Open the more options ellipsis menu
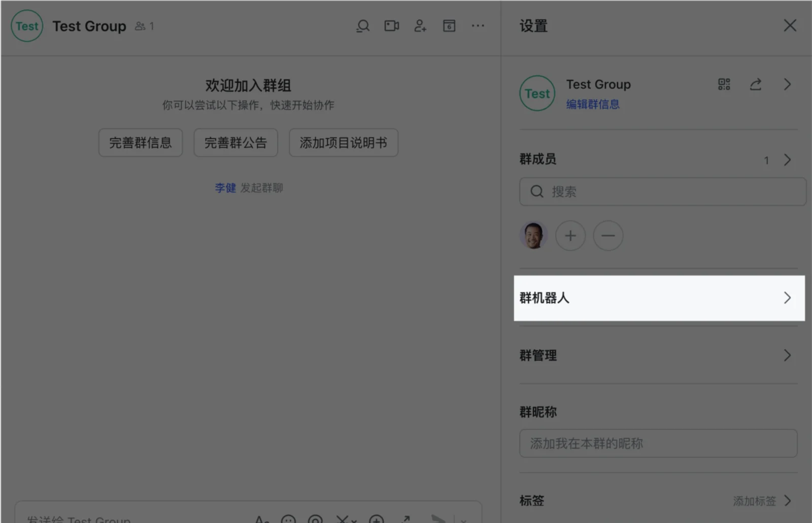Image resolution: width=812 pixels, height=523 pixels. click(478, 25)
